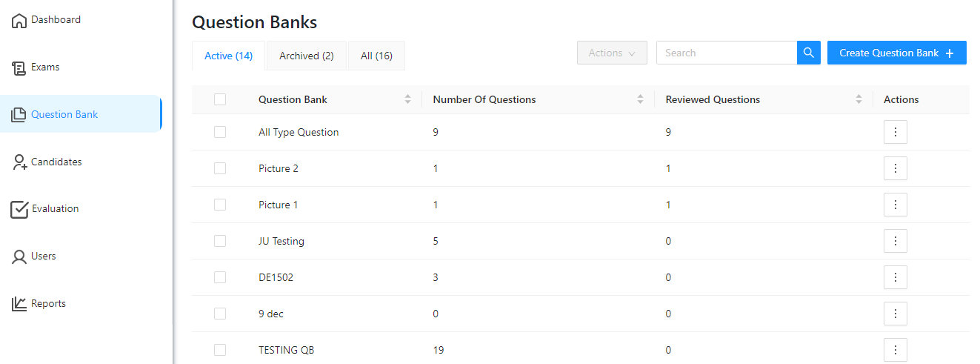Open Reports via its chart icon
The width and height of the screenshot is (980, 364).
pyautogui.click(x=19, y=304)
